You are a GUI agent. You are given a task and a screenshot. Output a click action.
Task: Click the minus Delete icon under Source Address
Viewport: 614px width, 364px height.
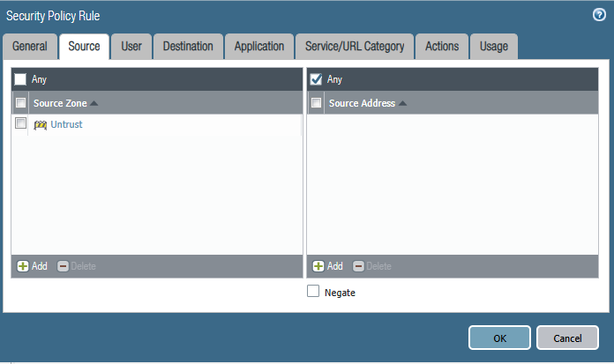(x=358, y=266)
